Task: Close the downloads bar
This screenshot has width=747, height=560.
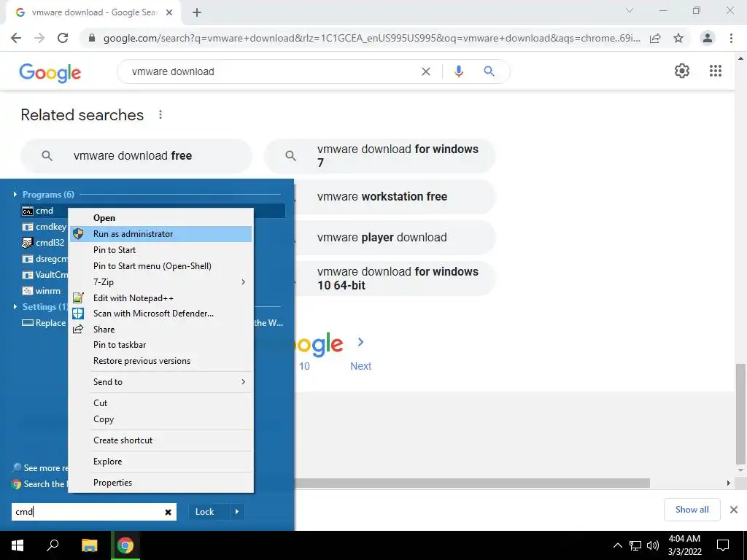Action: click(734, 510)
